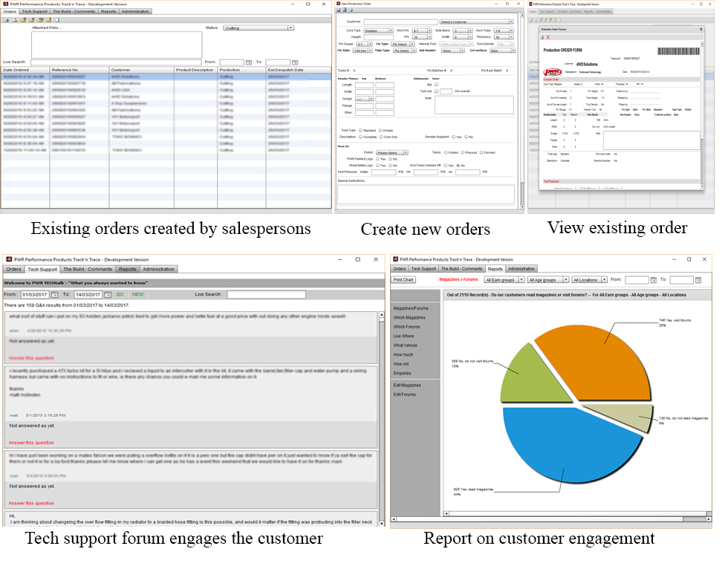The image size is (728, 572).
Task: Open From date calendar in Reports window
Action: coord(653,280)
